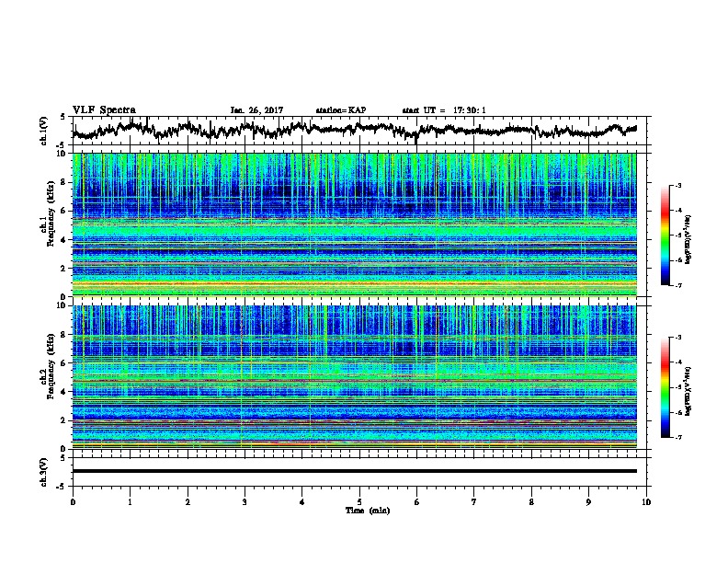Click time axis tick label "1"
The image size is (728, 563).
(130, 502)
